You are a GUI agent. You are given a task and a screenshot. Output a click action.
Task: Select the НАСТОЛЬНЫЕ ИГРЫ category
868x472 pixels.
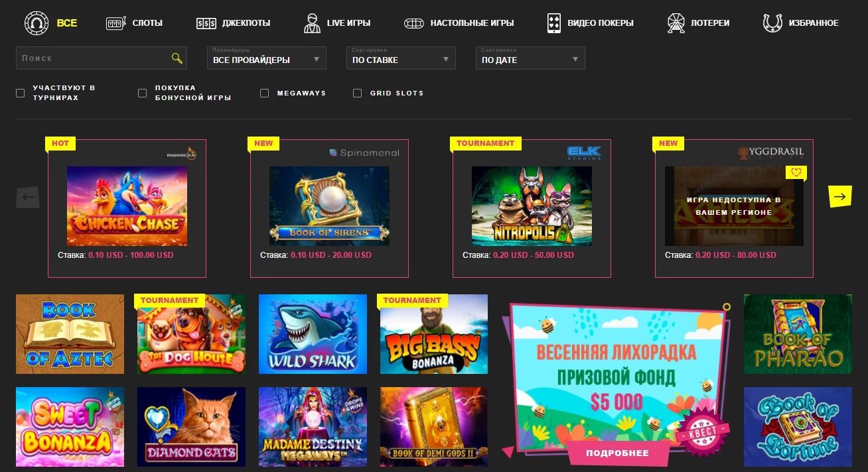[472, 23]
